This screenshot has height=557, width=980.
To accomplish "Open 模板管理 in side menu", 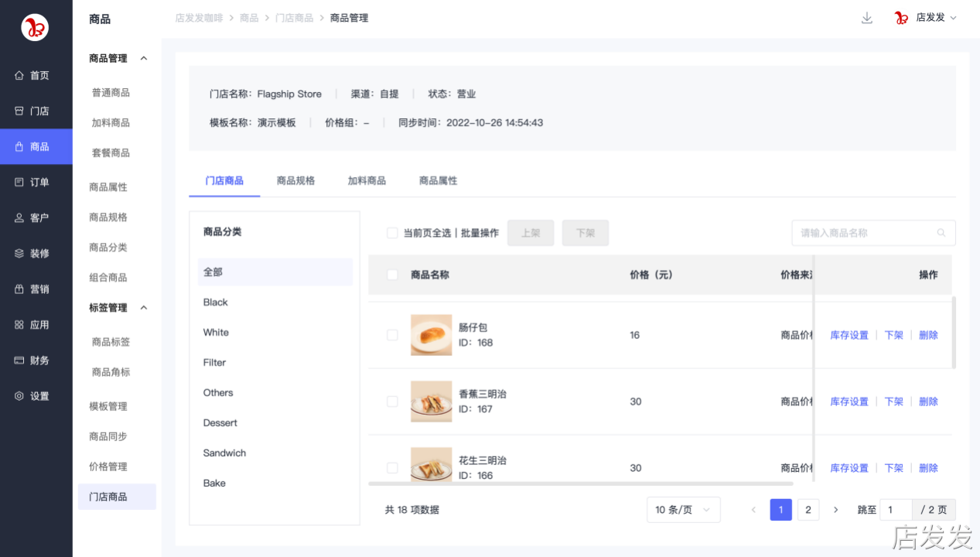I will coord(108,406).
